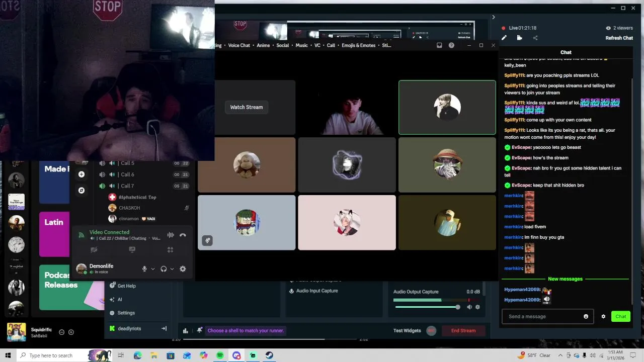The image size is (644, 362).
Task: Open chat settings gear next to Chat button
Action: tap(603, 316)
